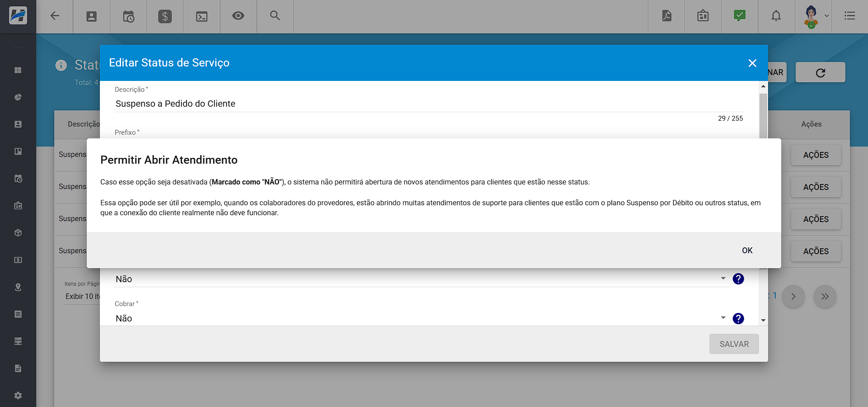Open the work calendar icon in sidebar
Screen dimensions: 868x407
point(18,206)
